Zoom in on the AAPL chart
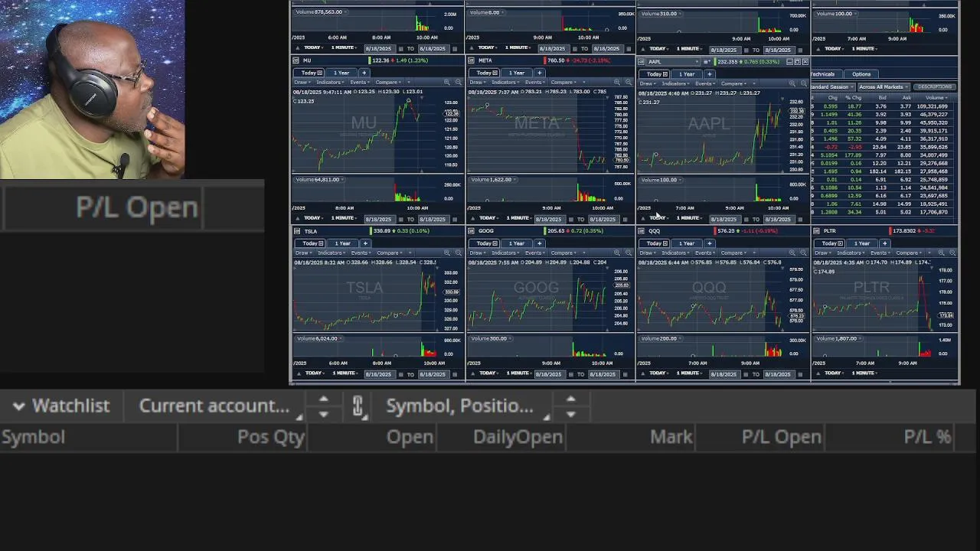Image resolution: width=980 pixels, height=551 pixels. [792, 83]
